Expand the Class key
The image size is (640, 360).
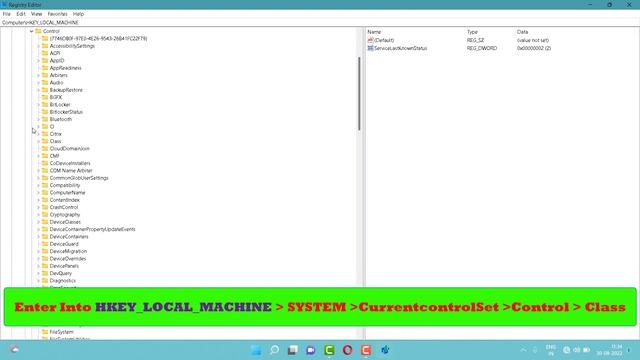39,141
